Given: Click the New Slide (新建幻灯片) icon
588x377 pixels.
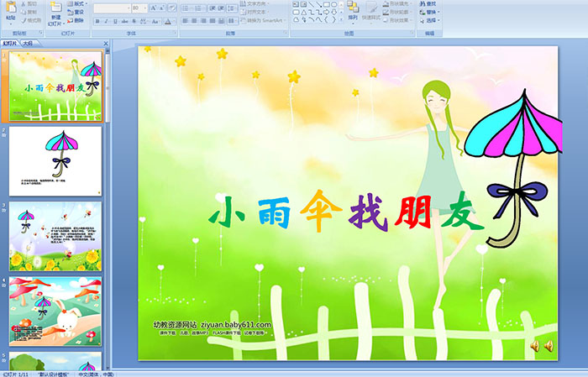Looking at the screenshot, I should tap(56, 7).
